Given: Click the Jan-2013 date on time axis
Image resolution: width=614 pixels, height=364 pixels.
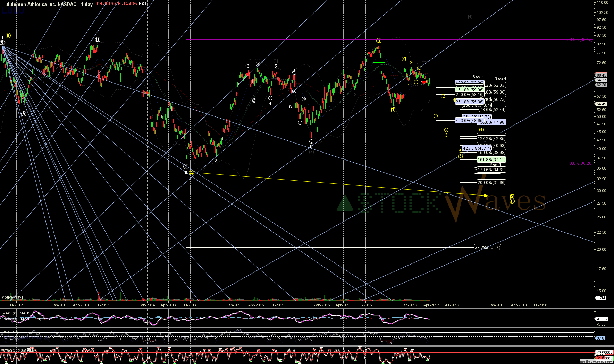Looking at the screenshot, I should point(60,305).
